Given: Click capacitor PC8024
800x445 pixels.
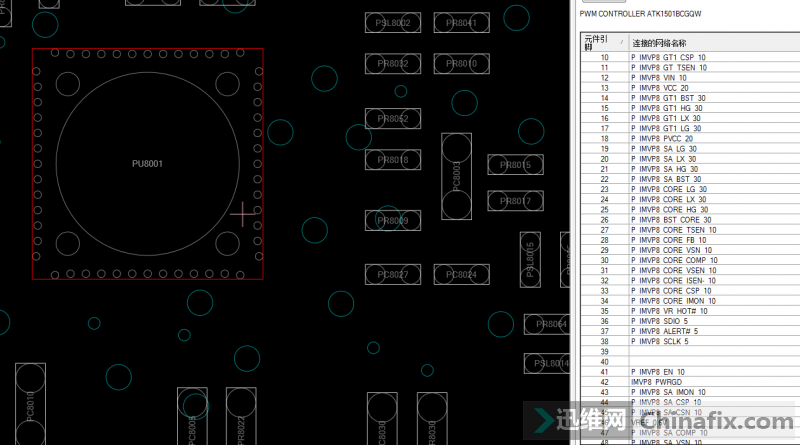Looking at the screenshot, I should 461,274.
